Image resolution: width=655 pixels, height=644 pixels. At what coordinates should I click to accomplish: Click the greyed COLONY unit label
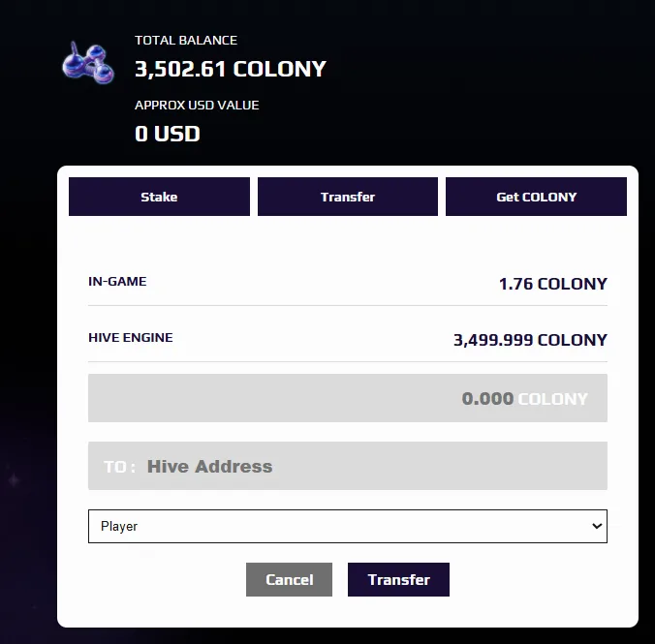(x=552, y=399)
